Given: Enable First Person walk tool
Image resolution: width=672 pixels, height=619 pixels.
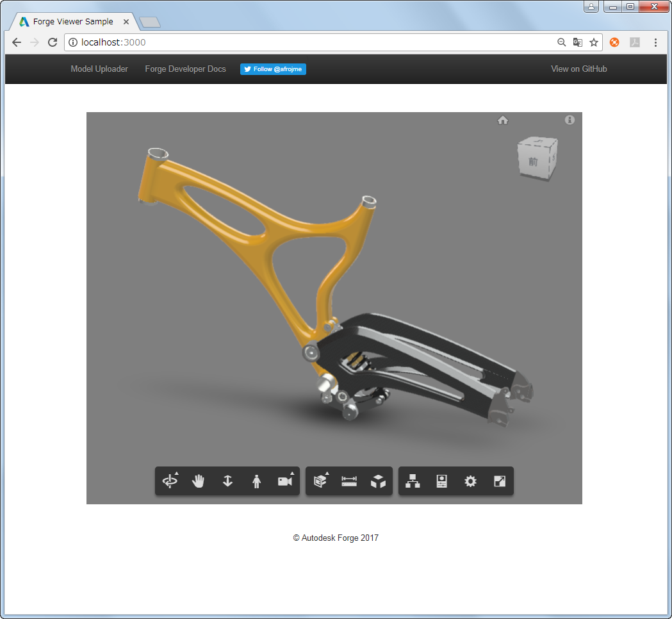Looking at the screenshot, I should (x=256, y=481).
